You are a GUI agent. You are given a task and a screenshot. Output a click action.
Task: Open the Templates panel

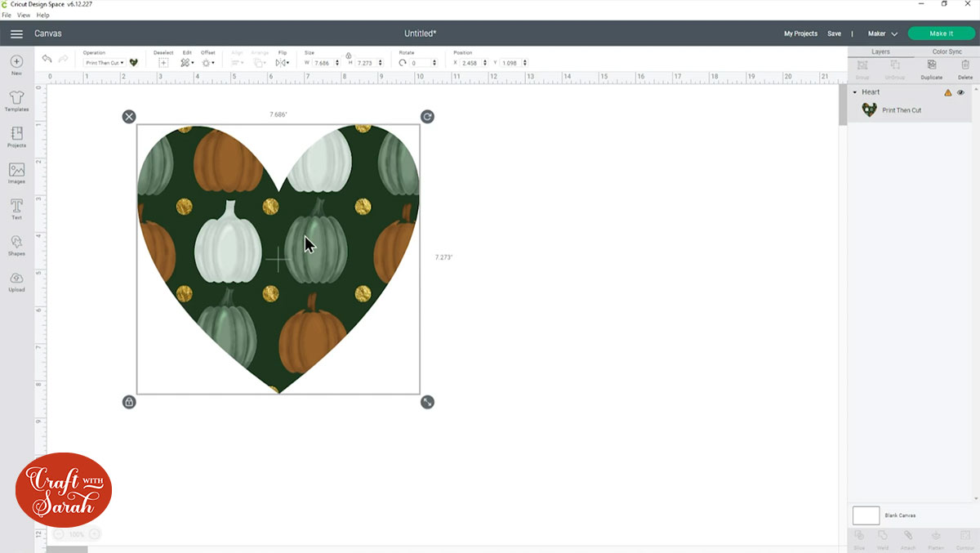pyautogui.click(x=16, y=101)
